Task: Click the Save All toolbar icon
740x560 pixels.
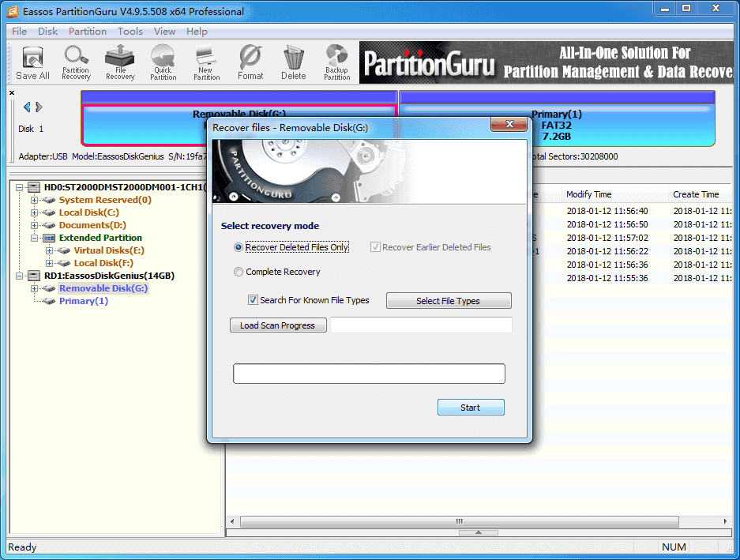Action: coord(32,63)
